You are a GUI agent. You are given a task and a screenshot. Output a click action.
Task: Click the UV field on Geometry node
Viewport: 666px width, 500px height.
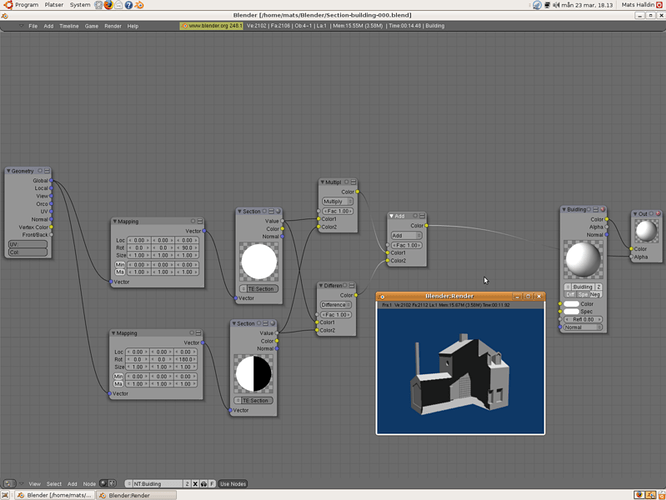pos(28,244)
